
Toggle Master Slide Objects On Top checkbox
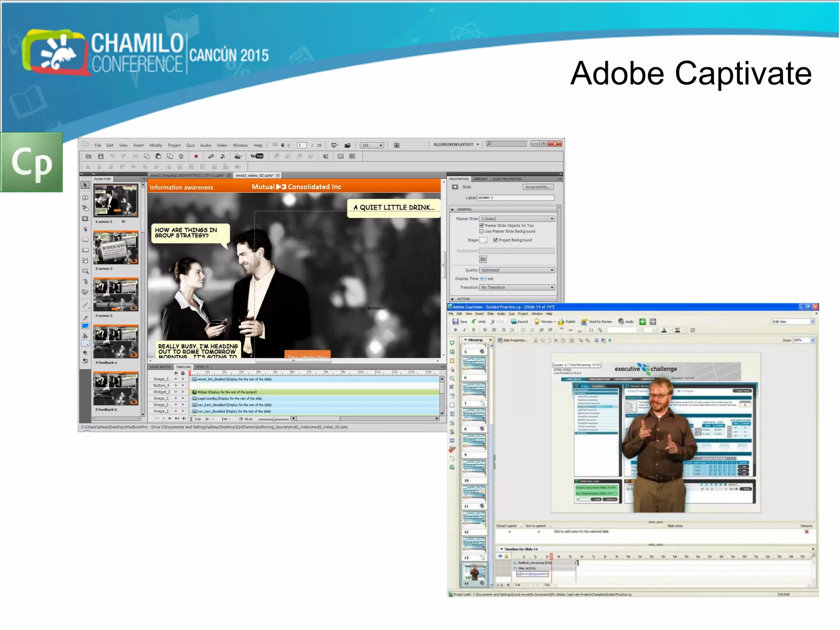pos(482,226)
